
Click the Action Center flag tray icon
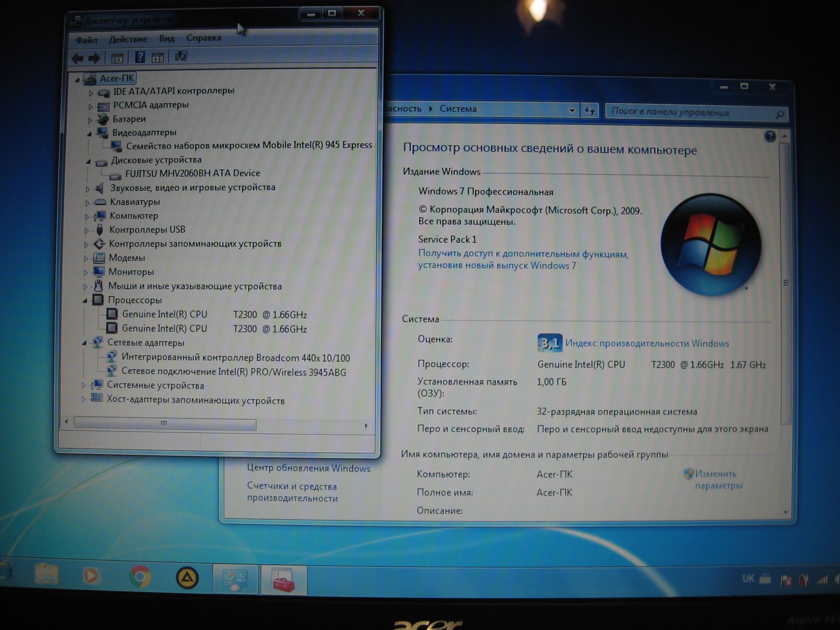click(x=786, y=581)
